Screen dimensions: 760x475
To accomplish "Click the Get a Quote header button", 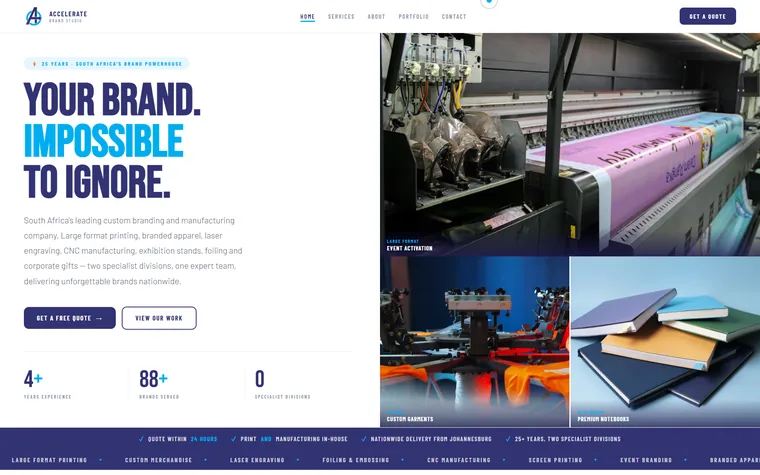I will pyautogui.click(x=708, y=16).
